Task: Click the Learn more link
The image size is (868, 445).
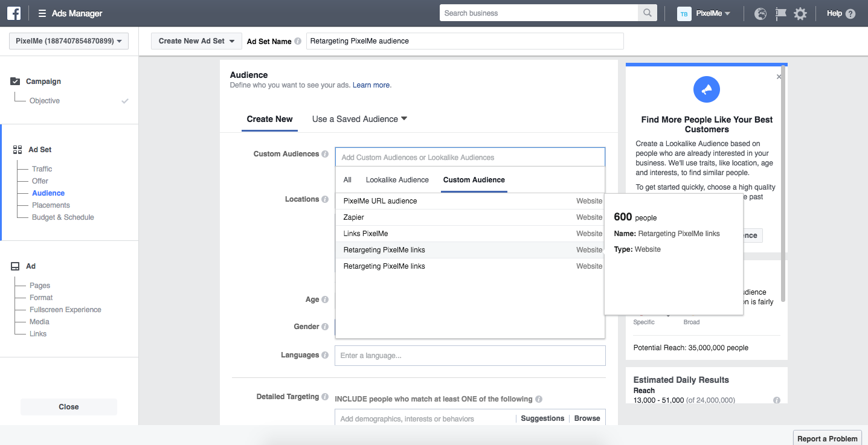Action: click(x=371, y=85)
